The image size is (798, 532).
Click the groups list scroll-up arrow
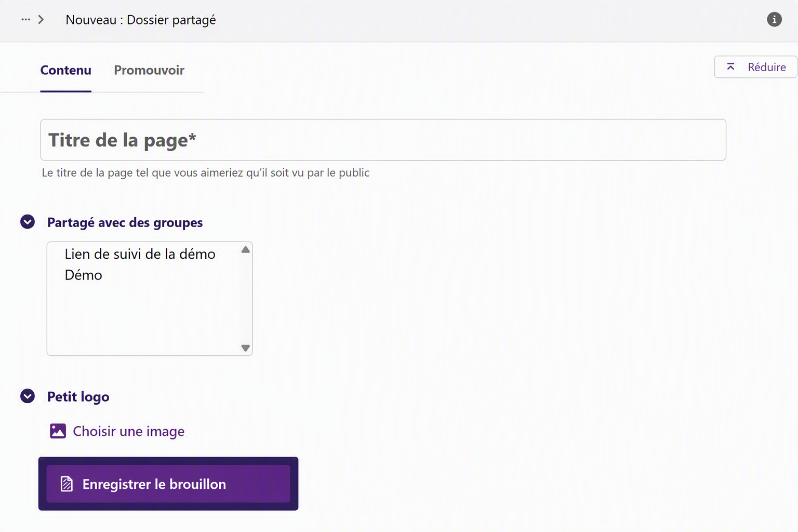(246, 250)
